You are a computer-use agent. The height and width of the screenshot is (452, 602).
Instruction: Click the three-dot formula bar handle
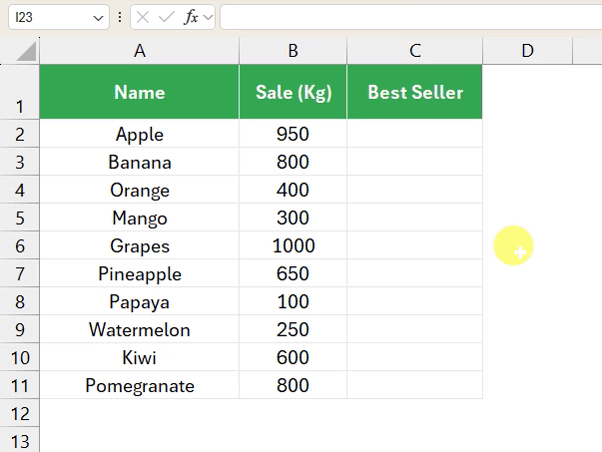coord(120,17)
